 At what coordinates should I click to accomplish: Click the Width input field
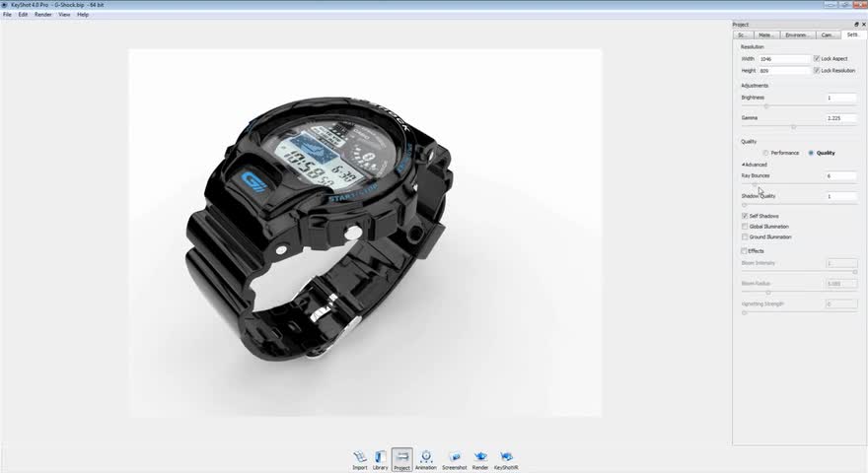pyautogui.click(x=784, y=59)
